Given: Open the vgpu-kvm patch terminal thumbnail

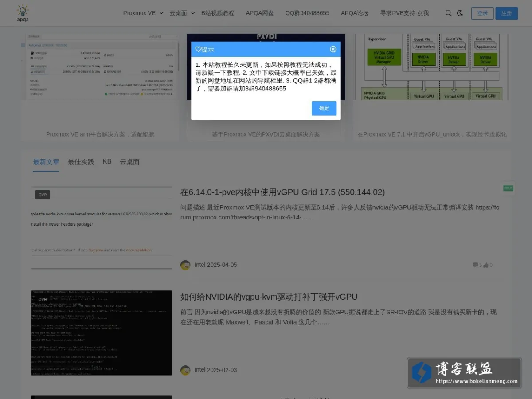Looking at the screenshot, I should coord(102,333).
